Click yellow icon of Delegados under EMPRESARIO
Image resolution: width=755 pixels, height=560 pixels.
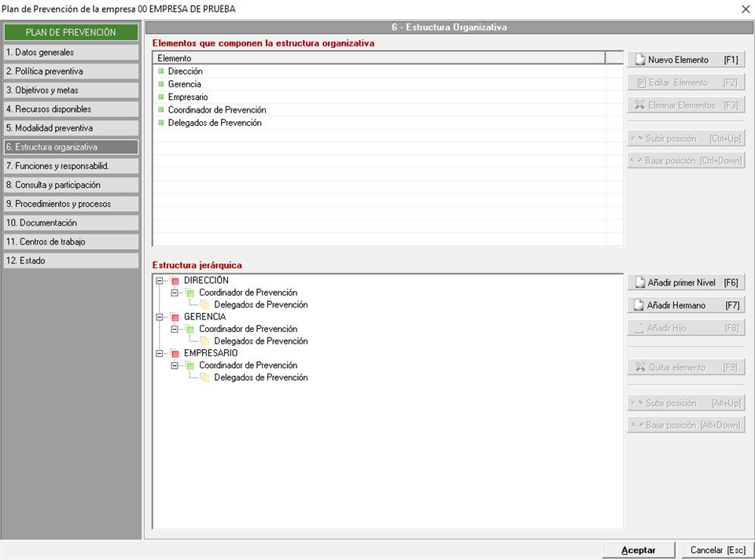[205, 378]
